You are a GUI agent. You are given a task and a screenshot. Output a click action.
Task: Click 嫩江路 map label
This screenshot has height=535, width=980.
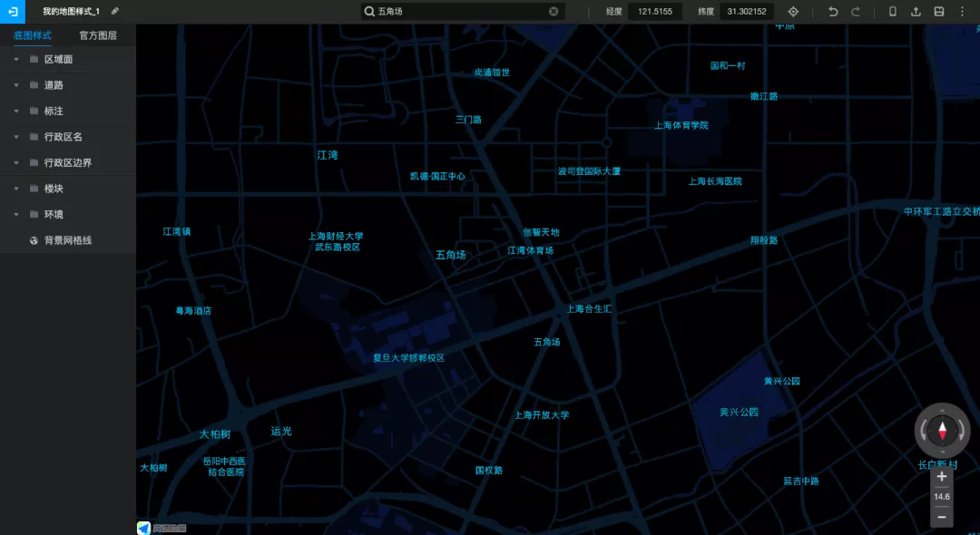[x=764, y=96]
